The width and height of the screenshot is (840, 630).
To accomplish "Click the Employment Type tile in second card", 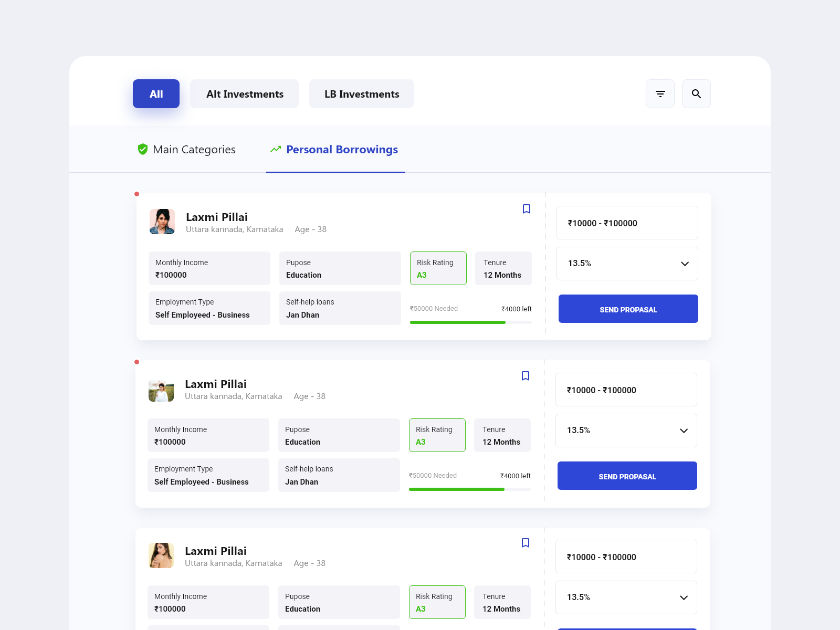I will pos(208,475).
